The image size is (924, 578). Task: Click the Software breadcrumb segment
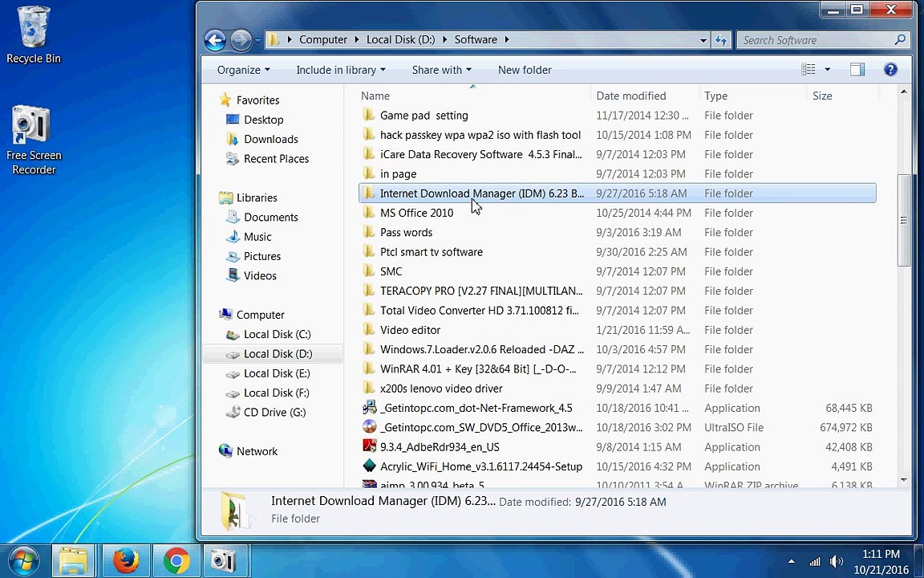476,39
